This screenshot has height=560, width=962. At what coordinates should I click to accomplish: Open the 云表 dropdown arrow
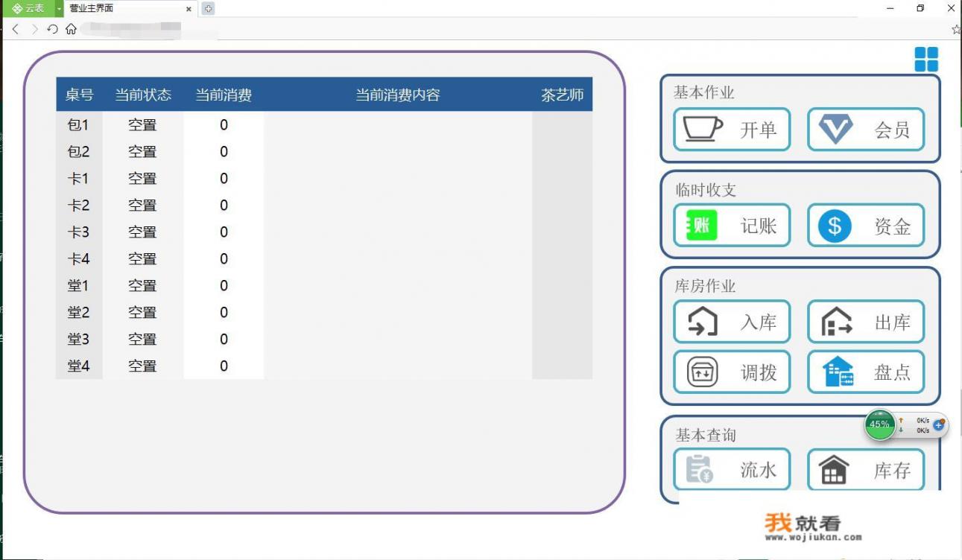[x=60, y=8]
